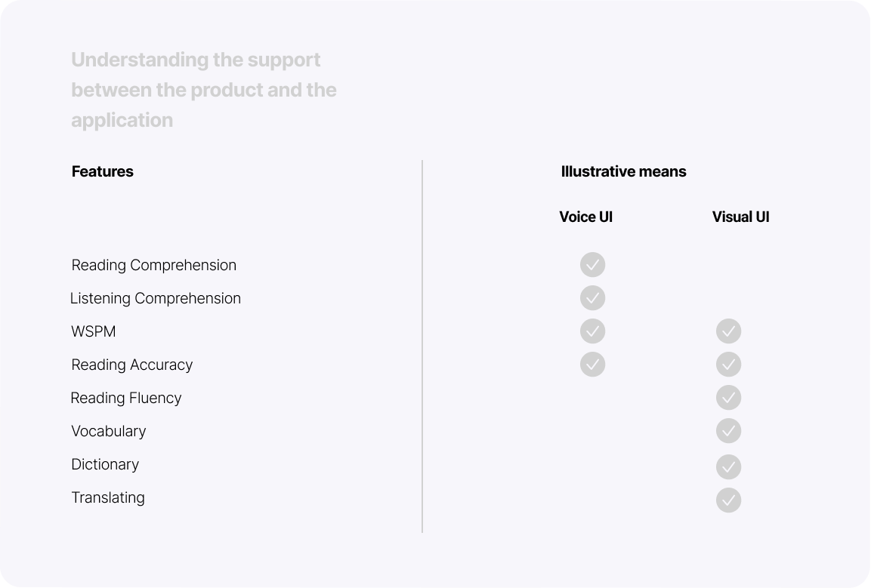Image resolution: width=871 pixels, height=588 pixels.
Task: Click Dictionary Visual UI checkmark
Action: pyautogui.click(x=728, y=467)
